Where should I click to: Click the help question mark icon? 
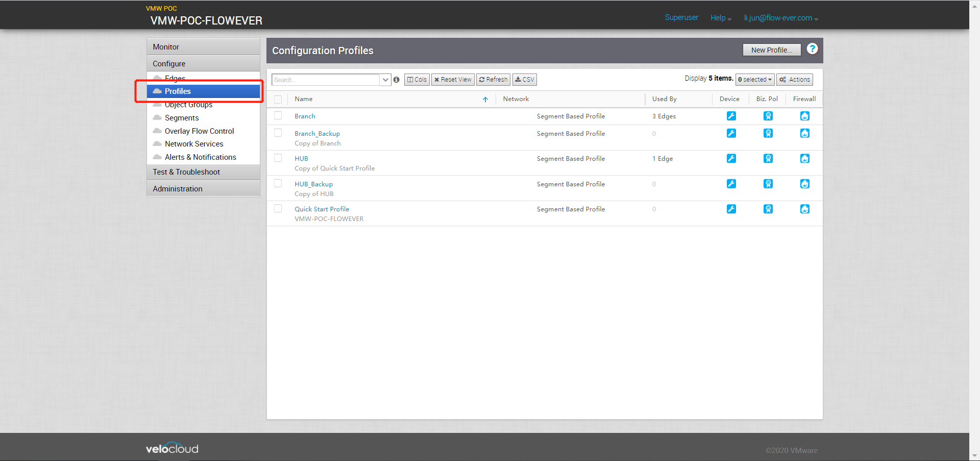(x=812, y=49)
